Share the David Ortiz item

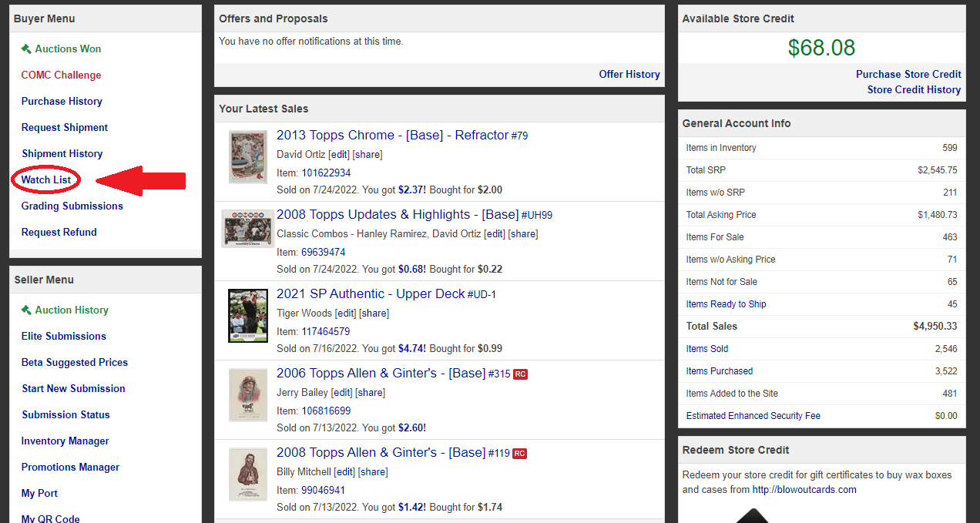click(367, 154)
